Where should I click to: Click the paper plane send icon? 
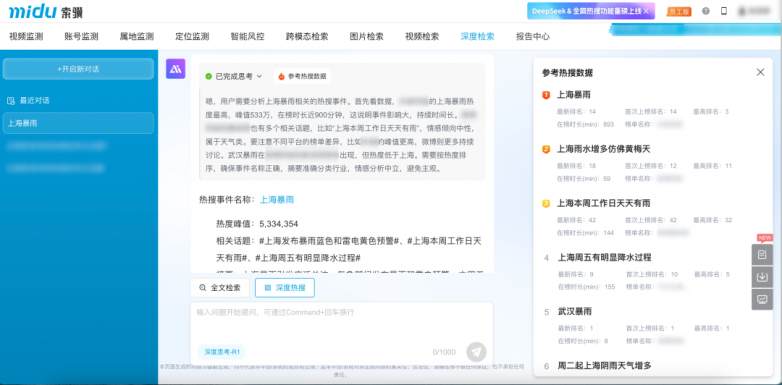[x=476, y=352]
